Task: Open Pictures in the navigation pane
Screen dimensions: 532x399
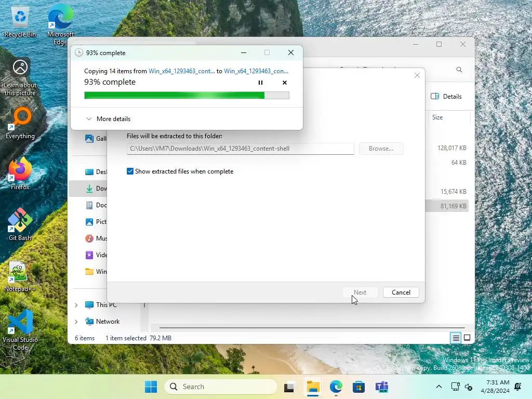Action: [96, 221]
